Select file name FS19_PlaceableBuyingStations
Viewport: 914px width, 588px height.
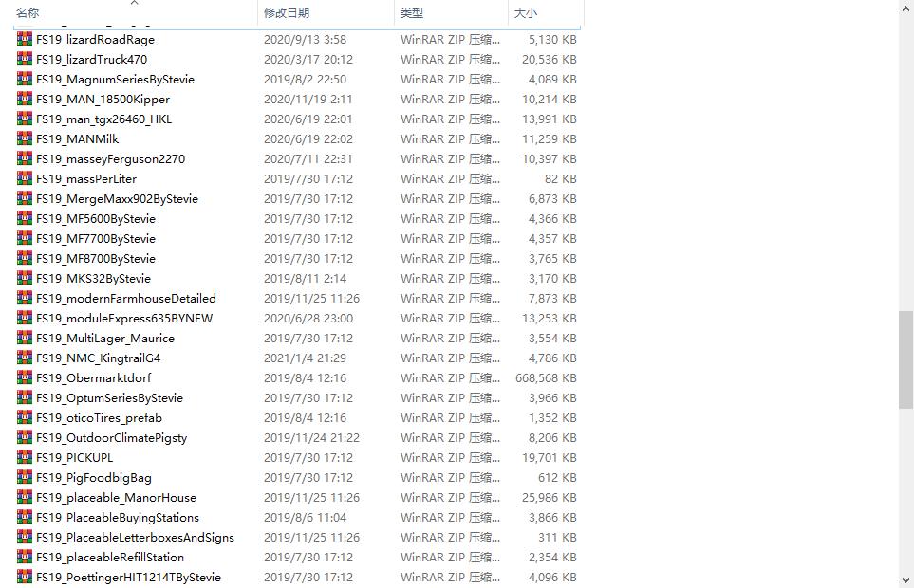tap(118, 517)
